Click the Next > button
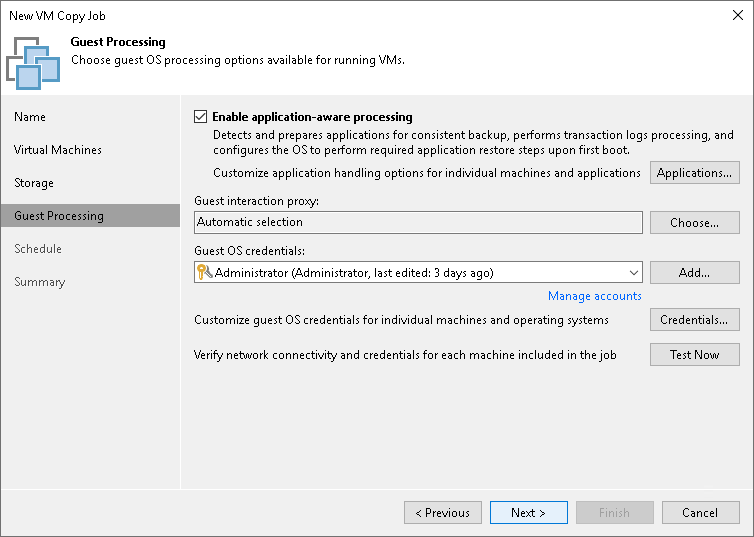Screen dimensions: 754x537 tap(528, 512)
